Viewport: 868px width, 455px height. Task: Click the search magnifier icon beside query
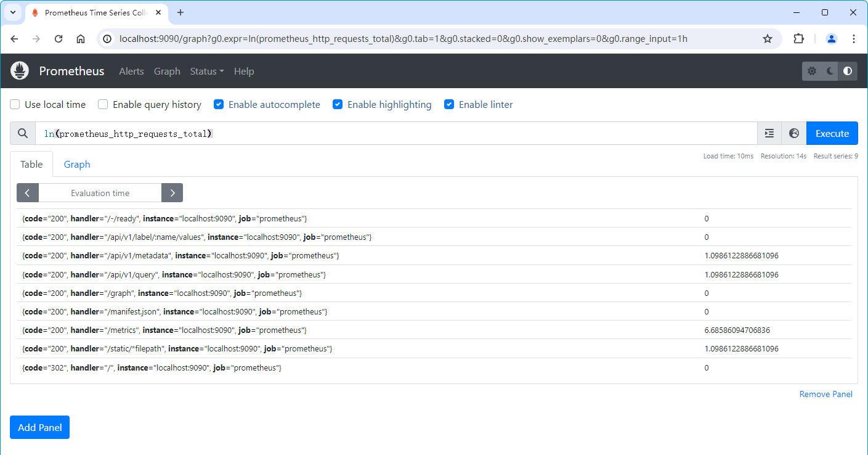[23, 133]
